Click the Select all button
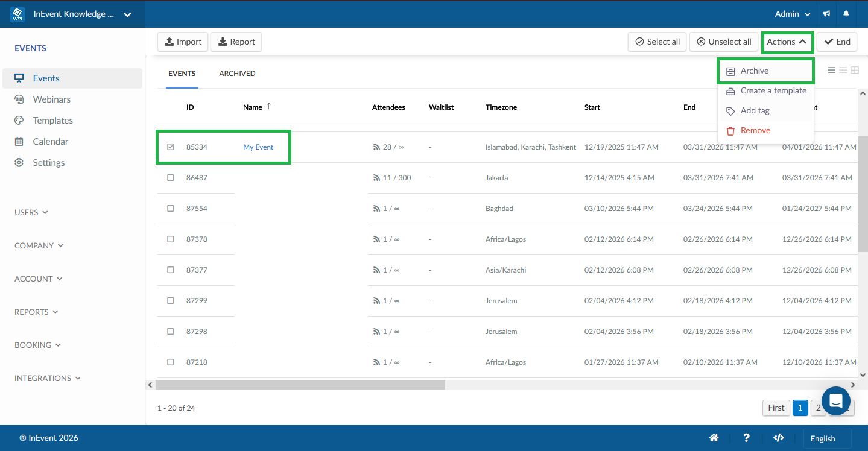 [x=657, y=42]
